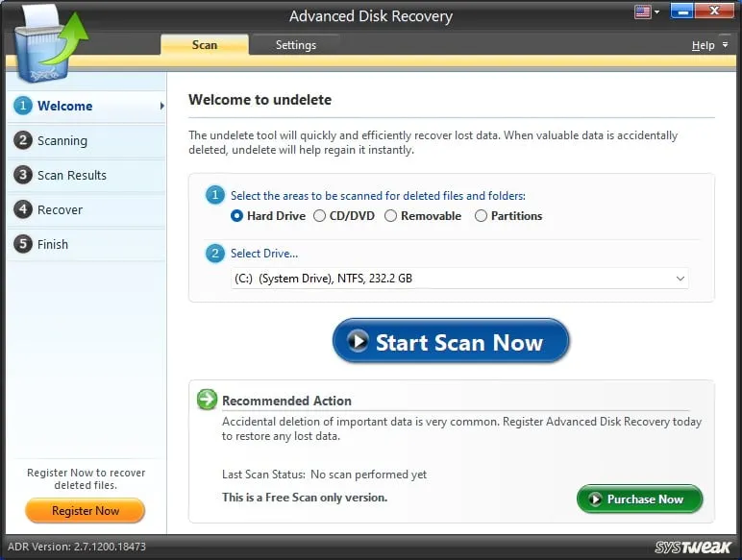742x560 pixels.
Task: Go to the Welcome step in sidebar
Action: pos(87,106)
